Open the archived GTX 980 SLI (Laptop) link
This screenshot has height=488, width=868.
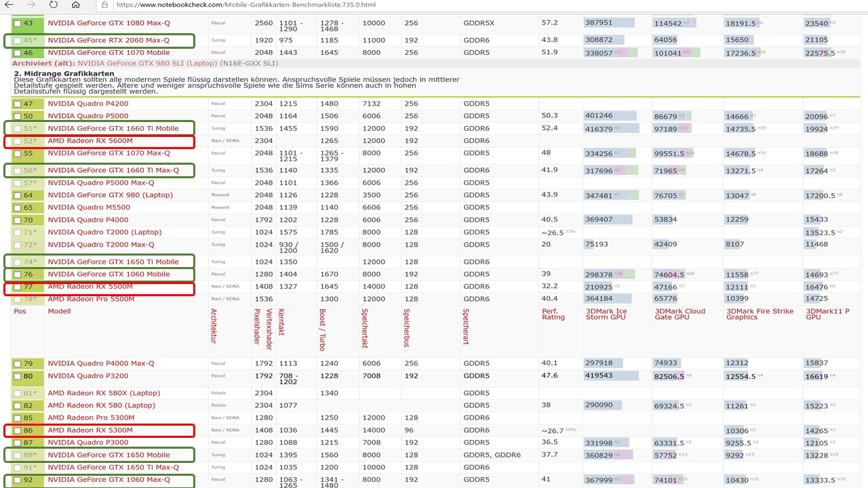[149, 63]
